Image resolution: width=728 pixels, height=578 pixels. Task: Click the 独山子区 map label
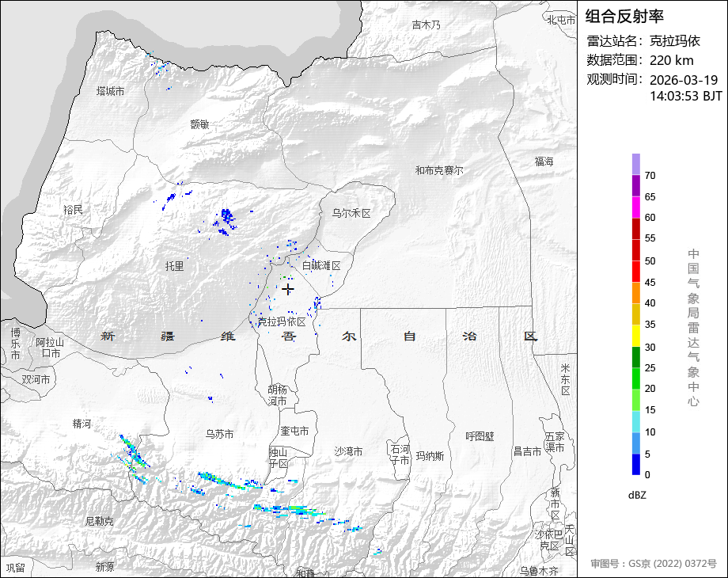point(278,458)
